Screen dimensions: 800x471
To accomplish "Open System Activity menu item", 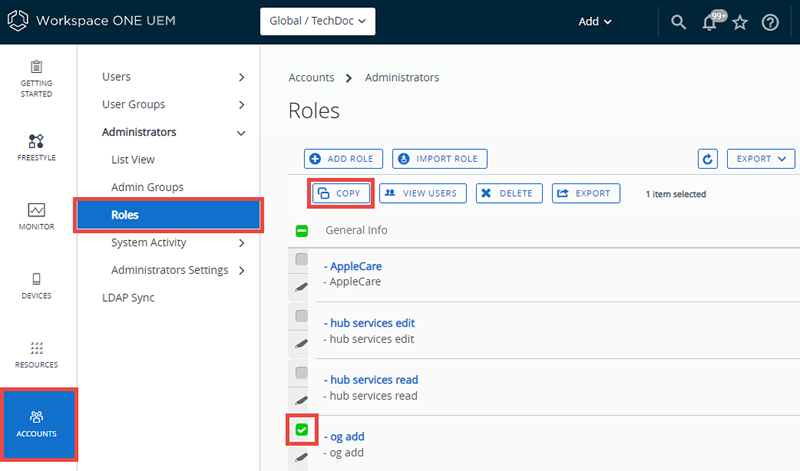I will tap(148, 242).
